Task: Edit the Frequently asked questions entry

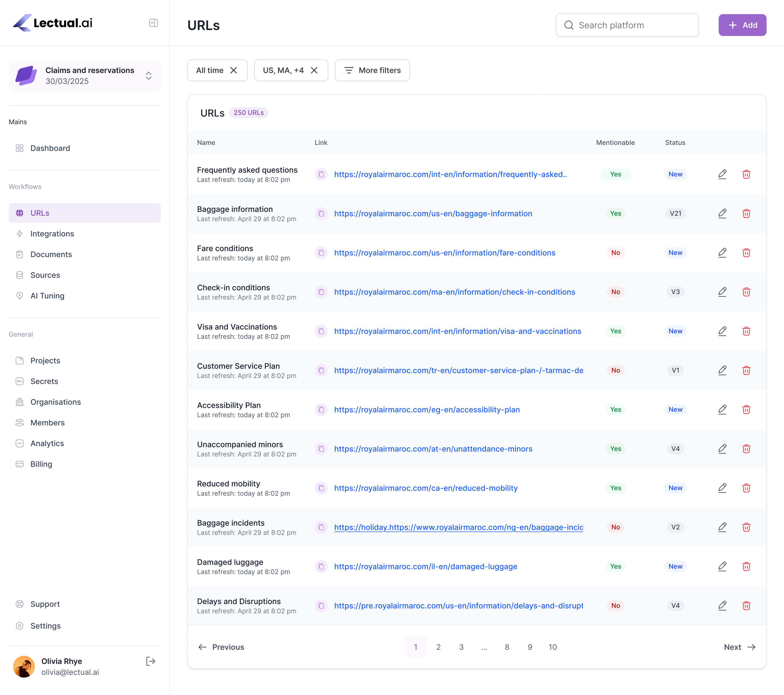Action: 722,174
